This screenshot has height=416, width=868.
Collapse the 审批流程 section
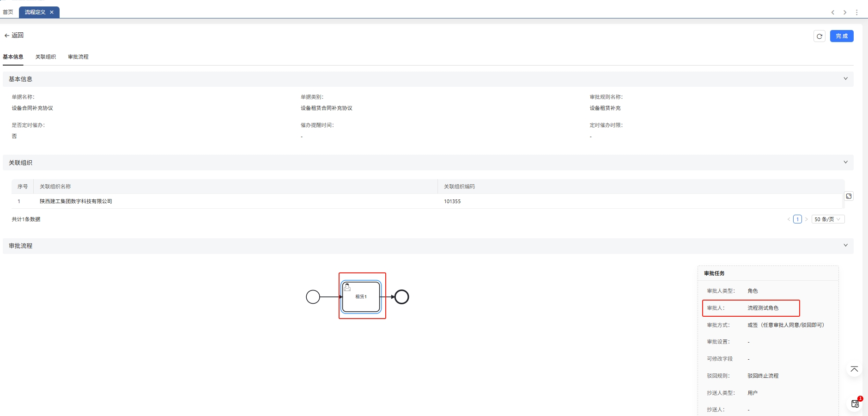845,246
